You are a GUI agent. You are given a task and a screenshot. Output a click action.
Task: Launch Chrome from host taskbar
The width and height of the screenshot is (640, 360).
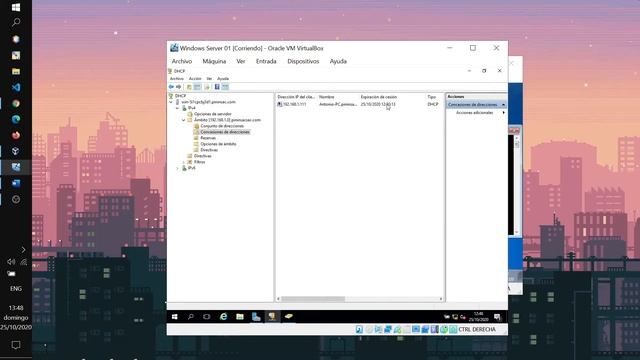point(16,103)
